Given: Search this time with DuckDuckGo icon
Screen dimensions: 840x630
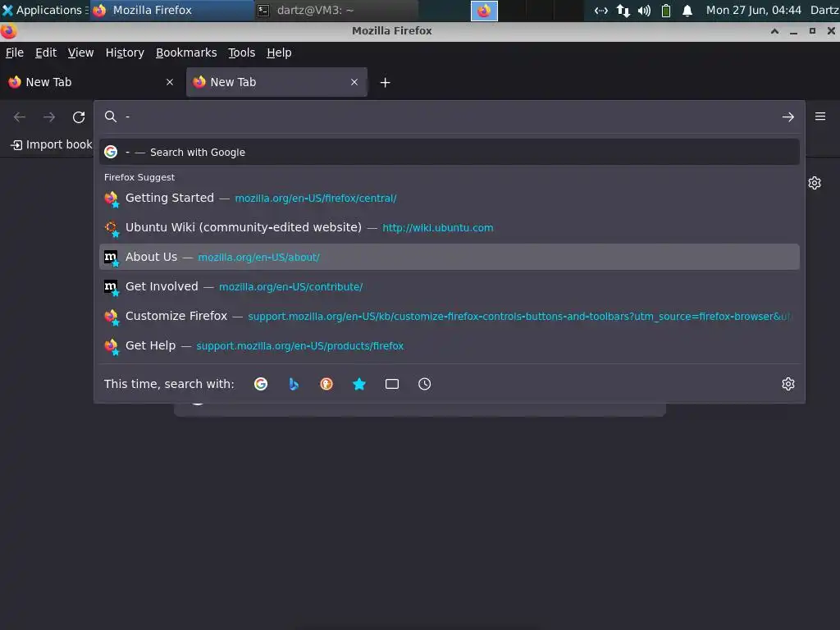Looking at the screenshot, I should pos(326,384).
